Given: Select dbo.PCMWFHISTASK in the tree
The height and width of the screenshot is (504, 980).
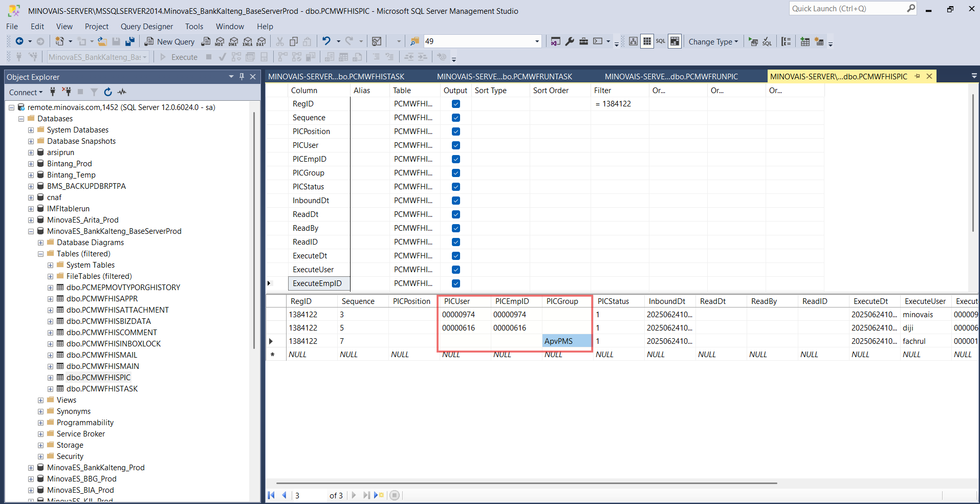Looking at the screenshot, I should click(x=102, y=389).
